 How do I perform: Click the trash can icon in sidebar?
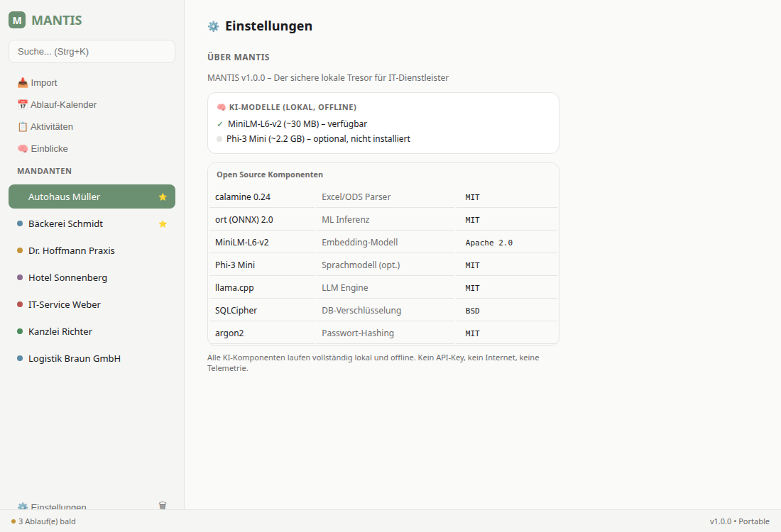pyautogui.click(x=163, y=505)
